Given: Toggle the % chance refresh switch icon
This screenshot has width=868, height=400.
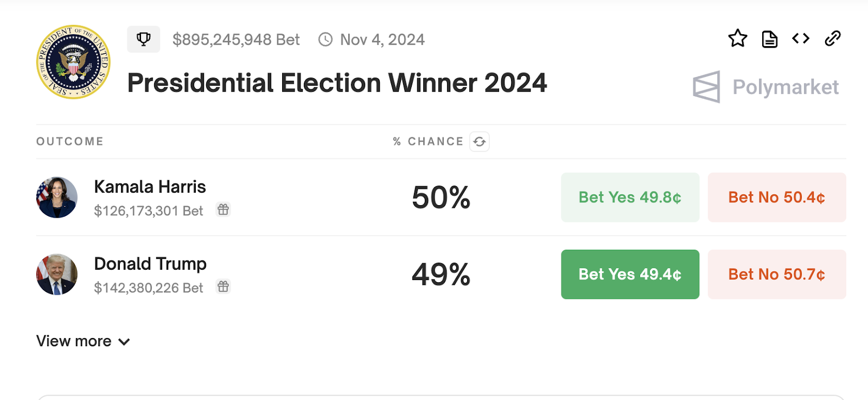Looking at the screenshot, I should (480, 142).
